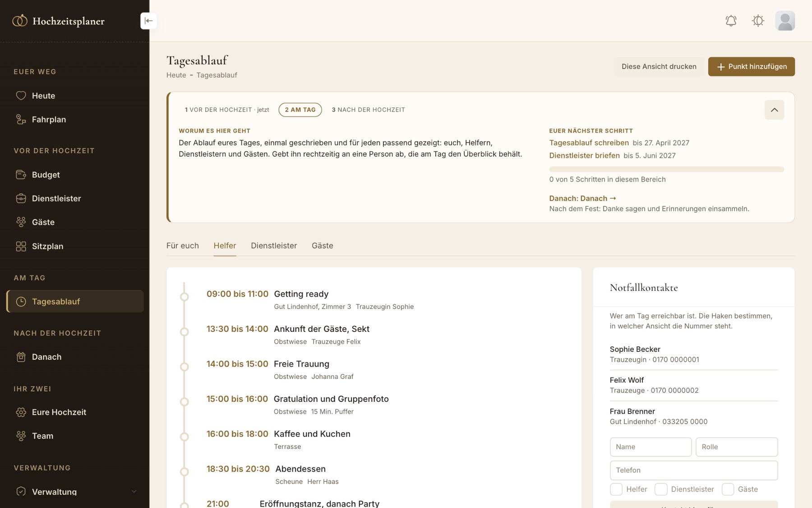Image resolution: width=812 pixels, height=508 pixels.
Task: Click the Punkt hinzufügen button
Action: (751, 66)
